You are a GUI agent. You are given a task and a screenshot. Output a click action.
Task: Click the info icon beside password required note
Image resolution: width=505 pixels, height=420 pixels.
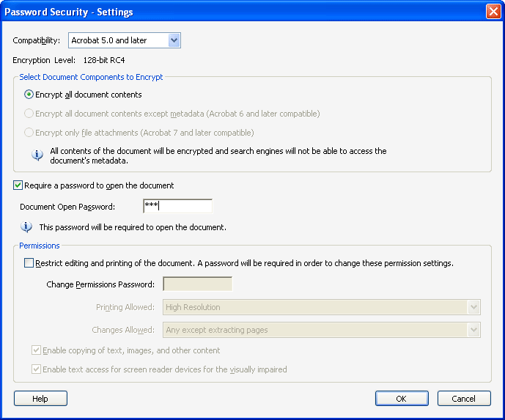coord(27,227)
